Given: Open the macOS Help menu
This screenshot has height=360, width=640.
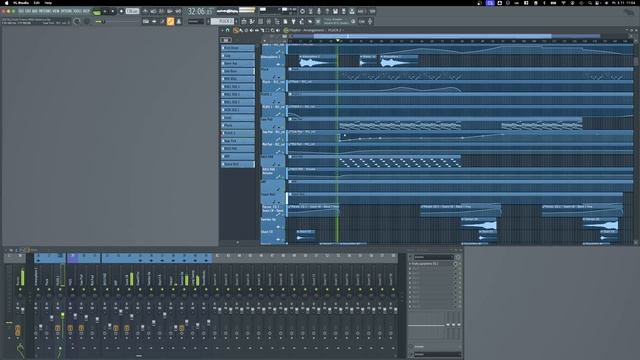Looking at the screenshot, I should pyautogui.click(x=48, y=3).
